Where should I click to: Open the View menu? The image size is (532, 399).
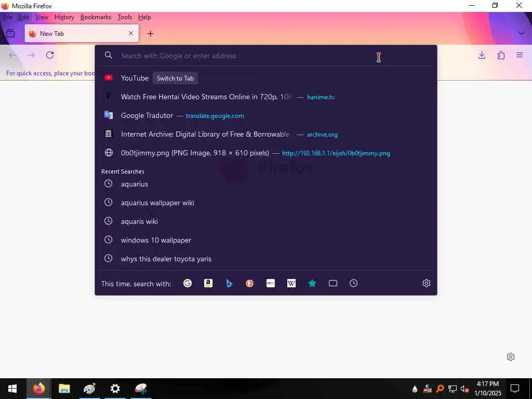coord(42,17)
